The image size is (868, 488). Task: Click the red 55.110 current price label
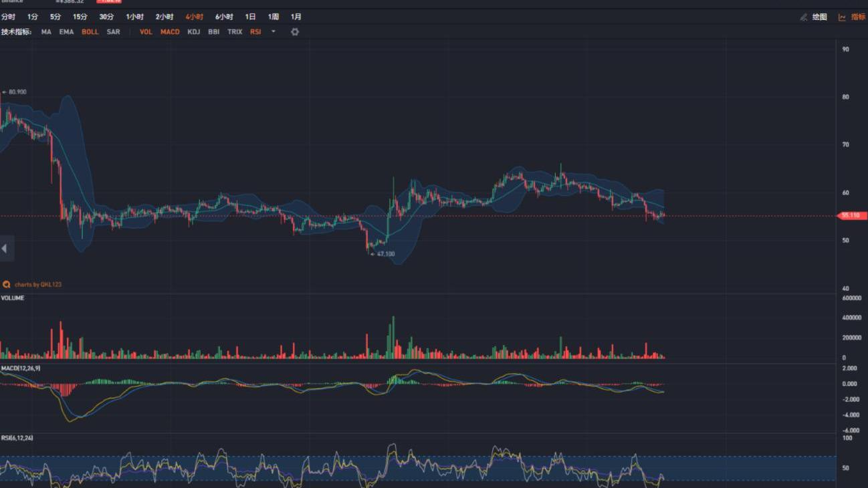(853, 216)
